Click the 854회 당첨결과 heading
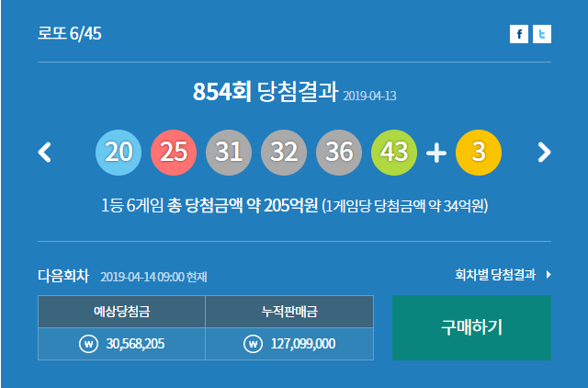 pos(265,93)
